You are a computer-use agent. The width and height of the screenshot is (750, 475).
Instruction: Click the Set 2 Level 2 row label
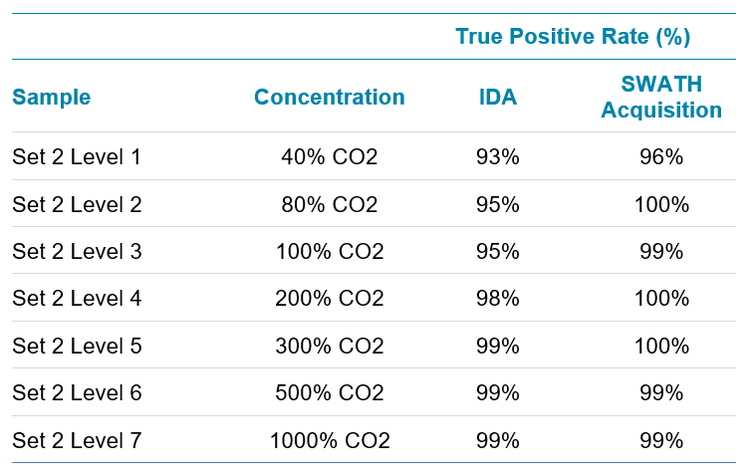pyautogui.click(x=77, y=204)
